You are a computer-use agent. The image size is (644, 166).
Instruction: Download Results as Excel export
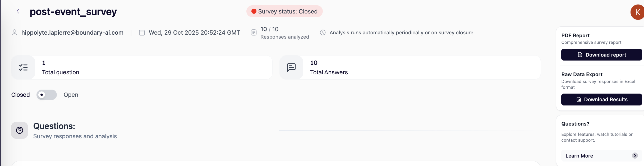pyautogui.click(x=601, y=99)
